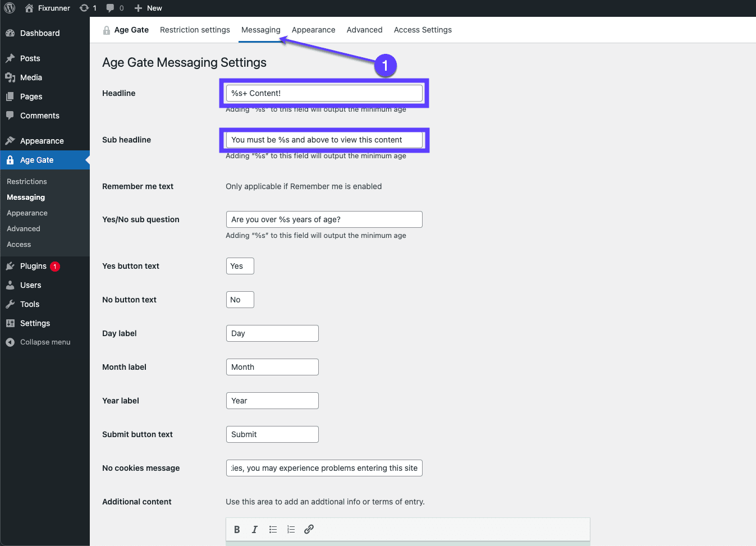Open Advanced submenu item in sidebar
The width and height of the screenshot is (756, 546).
pos(24,228)
